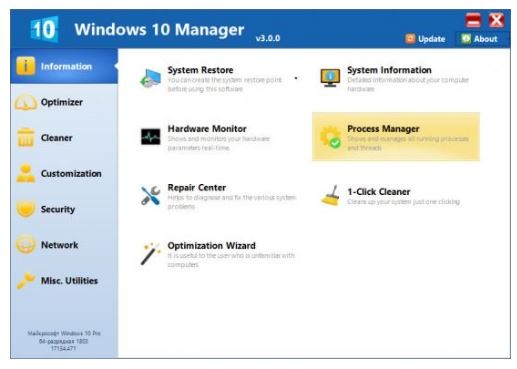Open System Restore title link
The width and height of the screenshot is (517, 369).
click(x=200, y=70)
